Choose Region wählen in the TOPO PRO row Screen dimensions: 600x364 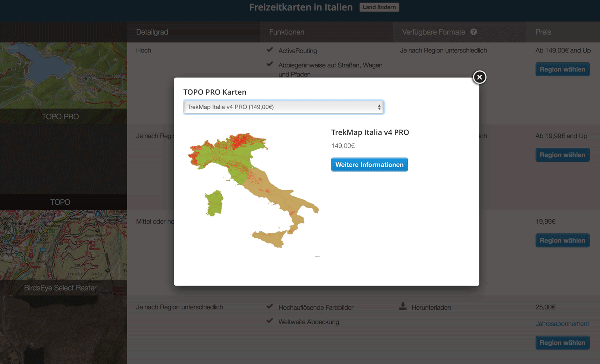(x=562, y=69)
